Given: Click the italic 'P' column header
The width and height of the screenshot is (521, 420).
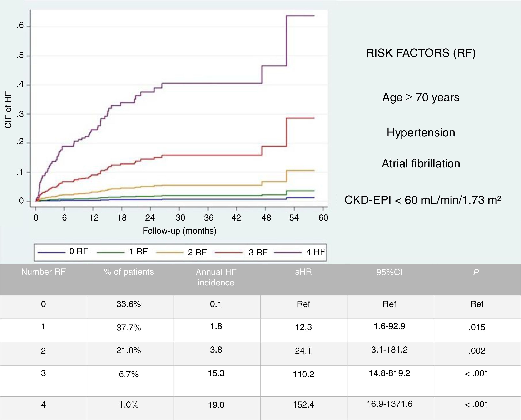Looking at the screenshot, I should (x=476, y=273).
